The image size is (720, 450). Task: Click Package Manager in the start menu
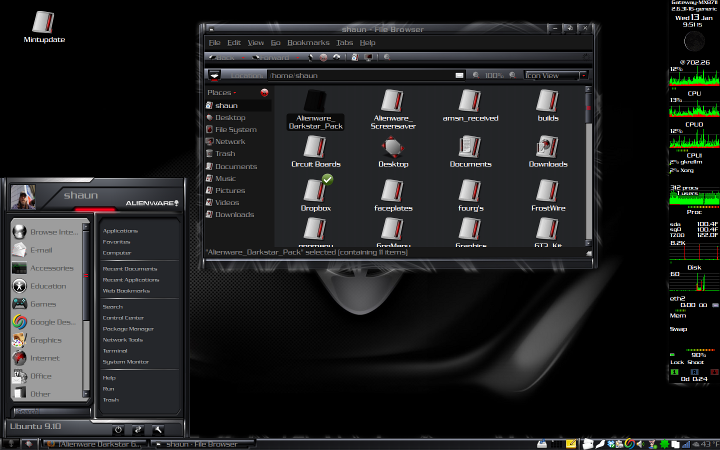click(128, 329)
